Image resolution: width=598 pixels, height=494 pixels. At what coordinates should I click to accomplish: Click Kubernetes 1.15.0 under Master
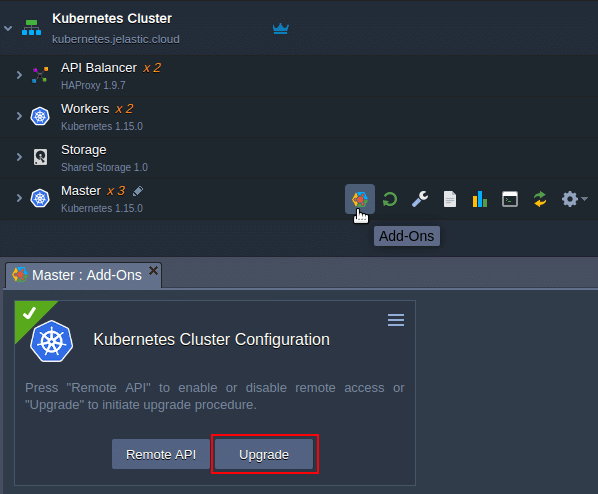click(x=102, y=208)
